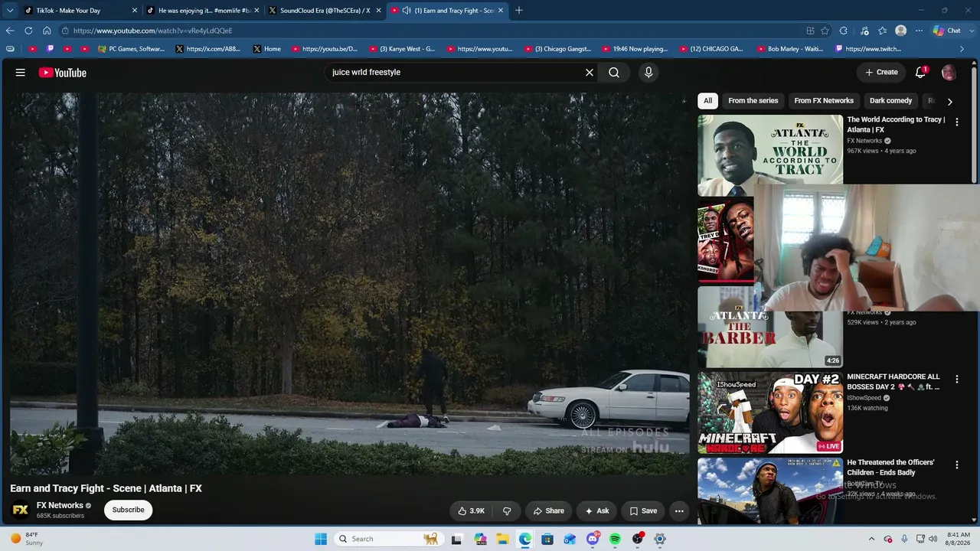Start voice search with the microphone
Image resolution: width=980 pixels, height=551 pixels.
648,73
